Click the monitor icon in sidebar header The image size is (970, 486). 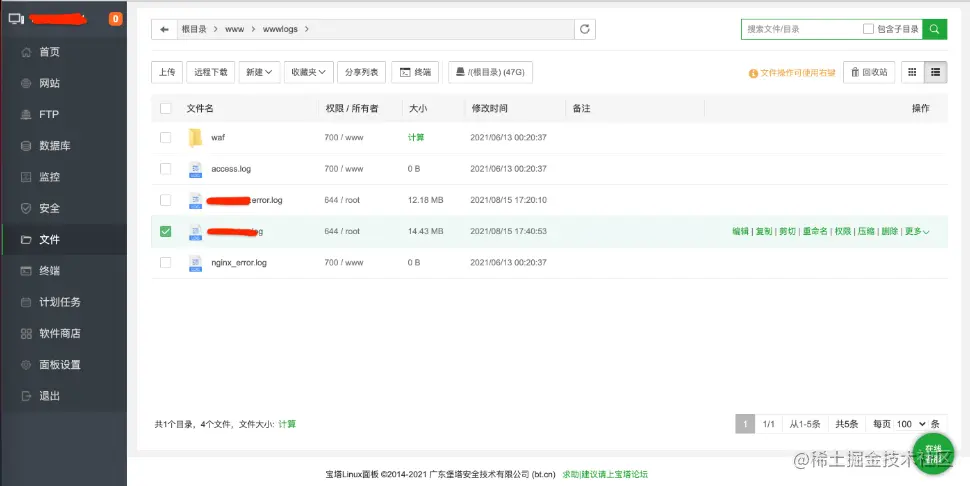[x=16, y=19]
